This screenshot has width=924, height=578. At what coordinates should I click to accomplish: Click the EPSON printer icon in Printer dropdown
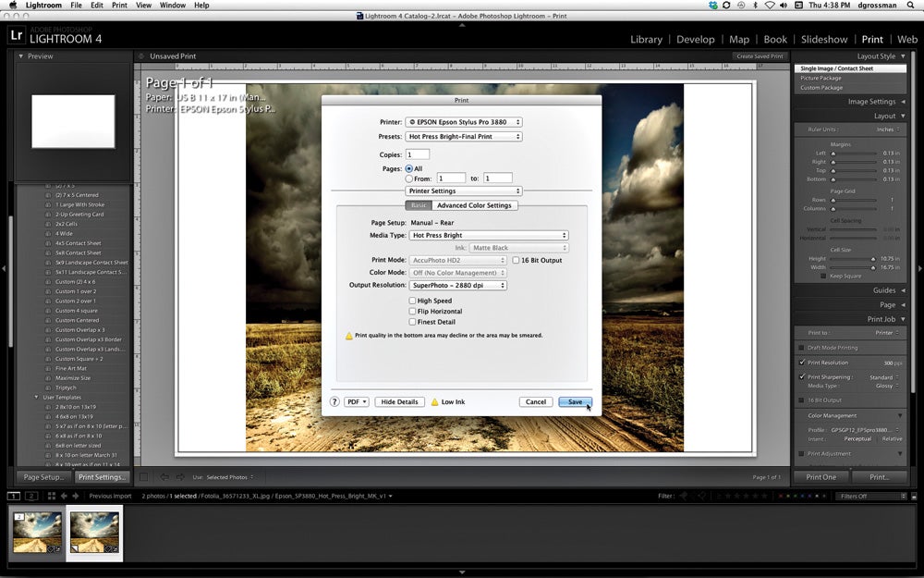pyautogui.click(x=412, y=122)
